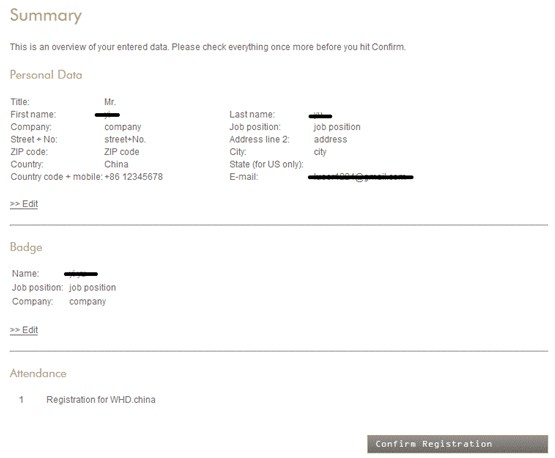Click the Badge heading
Viewport: 555px width, 458px height.
pyautogui.click(x=26, y=247)
